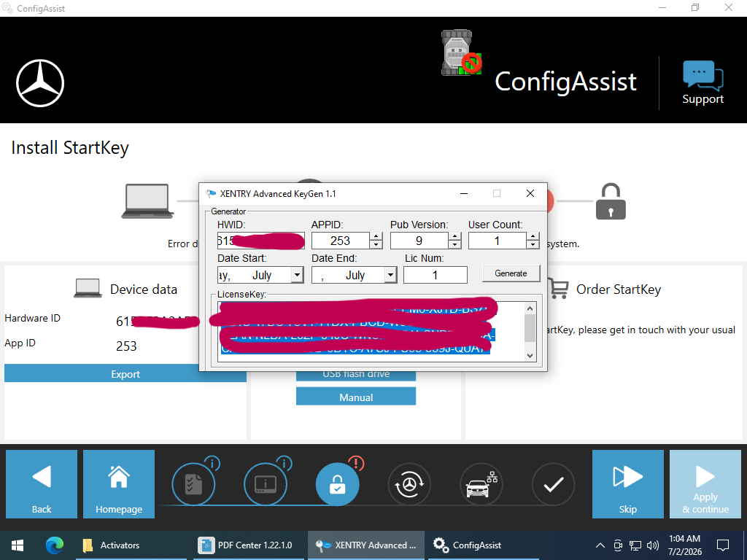Click the Install StartKey heading
Viewport: 747px width, 560px height.
click(70, 147)
